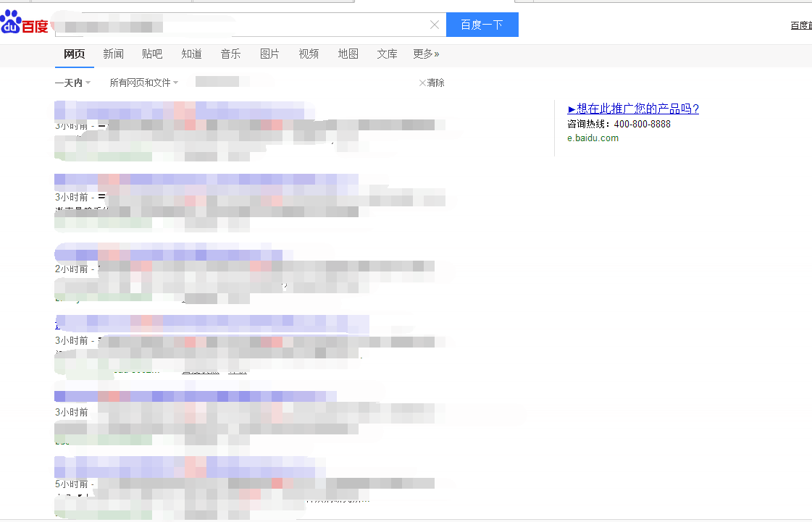Clear the search box using the X icon
The width and height of the screenshot is (812, 522).
tap(434, 24)
